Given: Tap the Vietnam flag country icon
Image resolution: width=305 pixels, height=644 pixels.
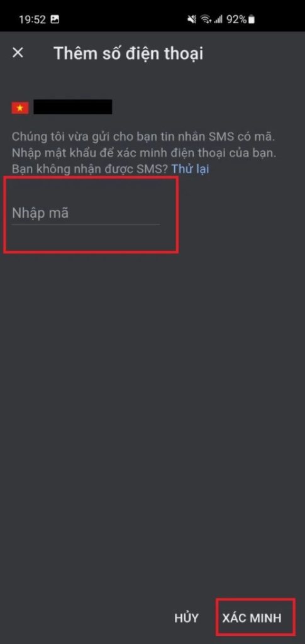Looking at the screenshot, I should point(20,108).
